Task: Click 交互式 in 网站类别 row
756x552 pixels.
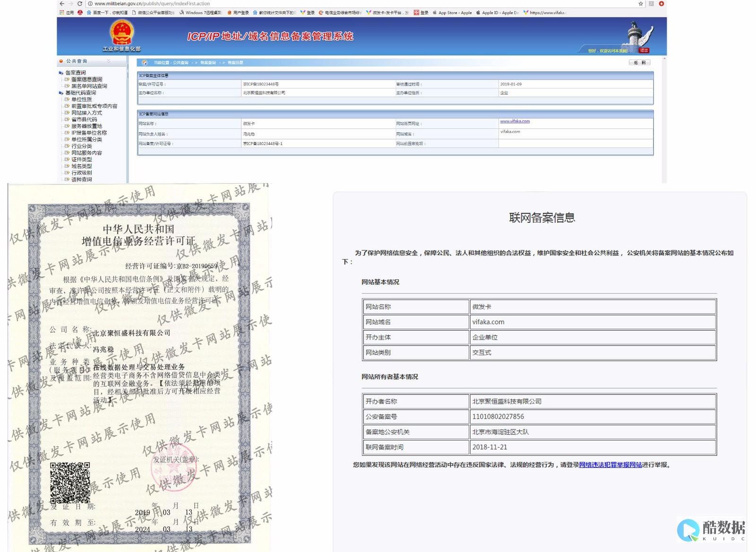Action: click(x=481, y=353)
